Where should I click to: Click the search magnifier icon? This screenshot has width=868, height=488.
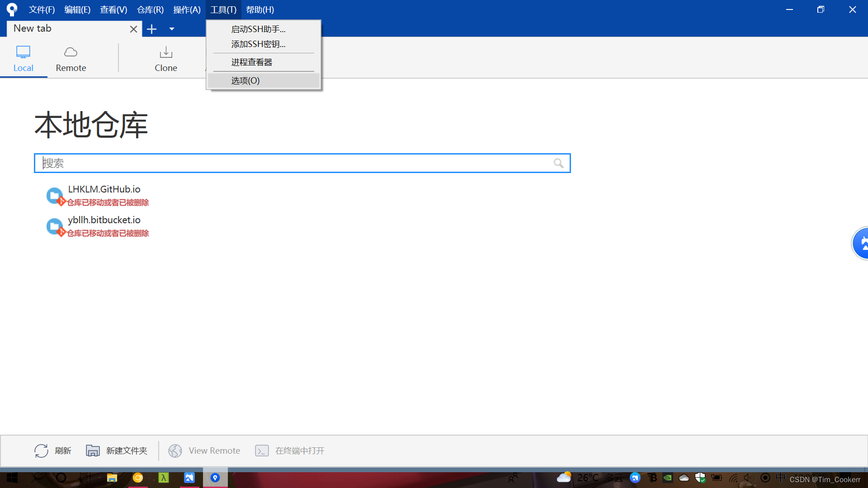[x=558, y=163]
